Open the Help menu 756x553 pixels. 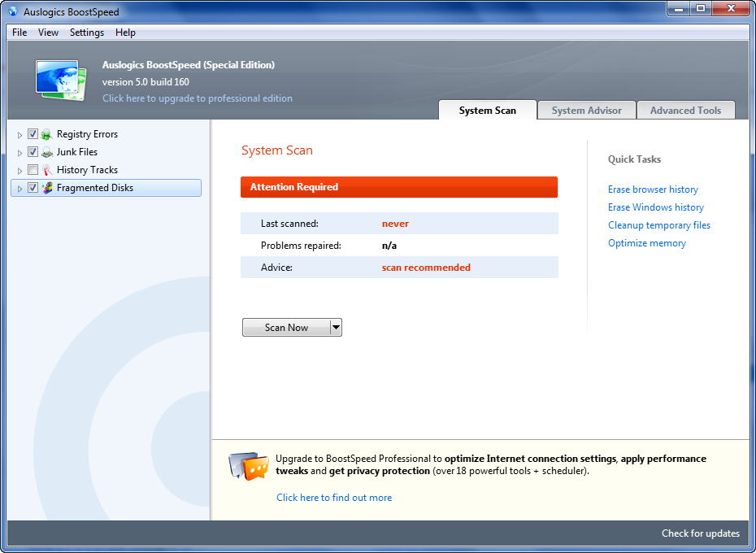pyautogui.click(x=125, y=33)
